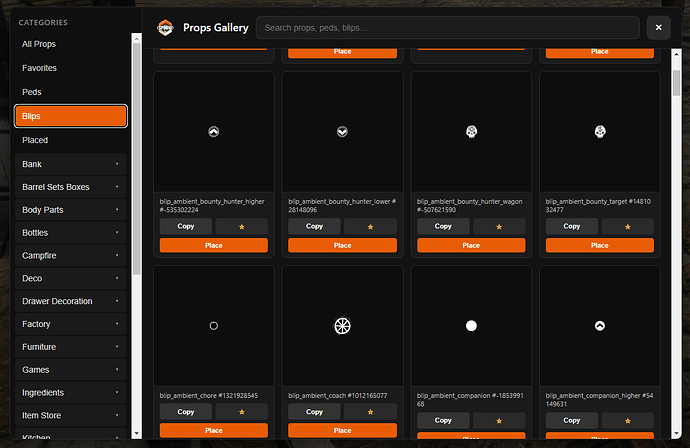Click the bounty hunter wagon blip icon
Screen dimensions: 690x448
click(x=471, y=131)
